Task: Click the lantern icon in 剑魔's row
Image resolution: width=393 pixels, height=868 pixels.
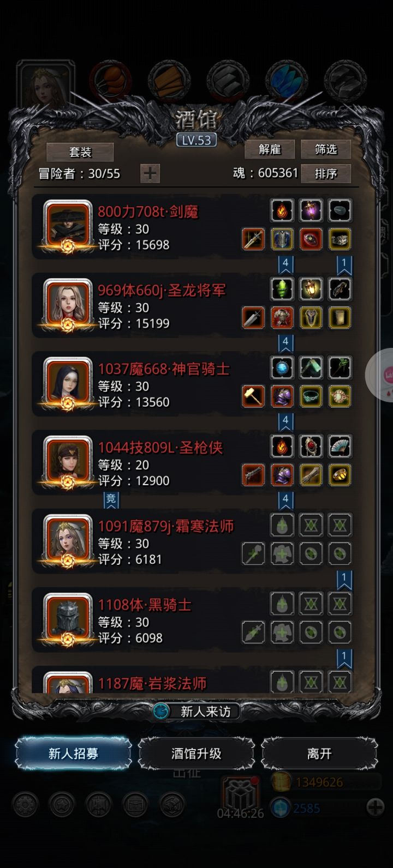Action: [x=311, y=210]
